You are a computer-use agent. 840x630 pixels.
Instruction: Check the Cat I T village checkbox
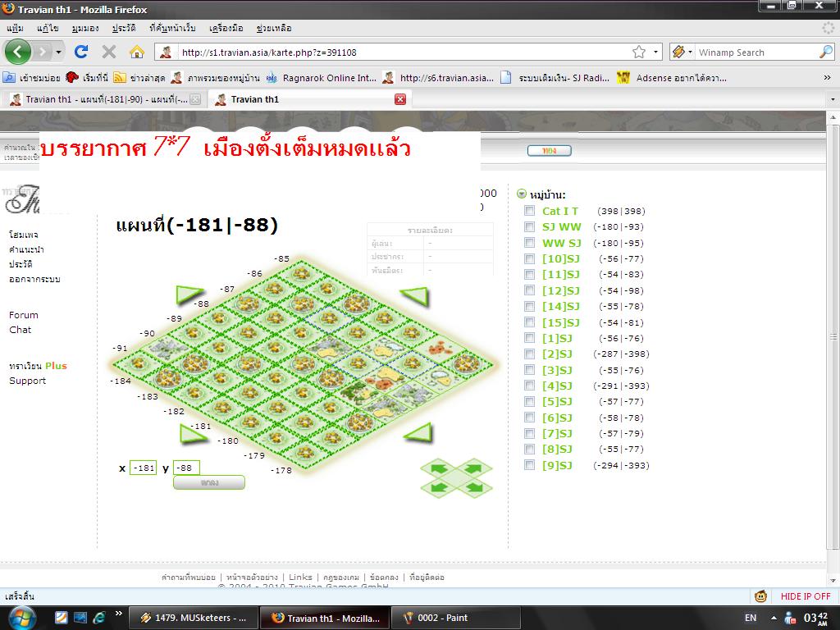pos(529,211)
